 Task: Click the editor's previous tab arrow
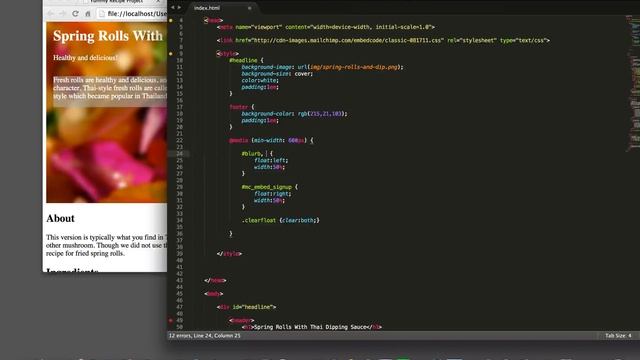point(173,7)
